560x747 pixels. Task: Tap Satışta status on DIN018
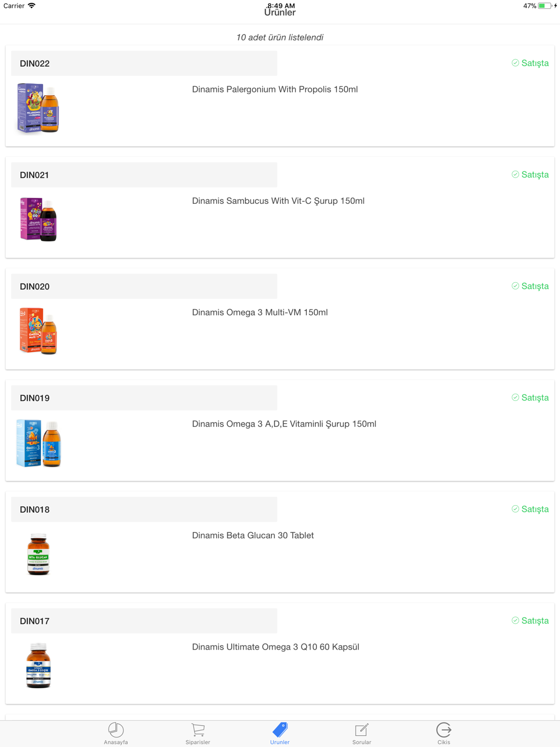[530, 509]
